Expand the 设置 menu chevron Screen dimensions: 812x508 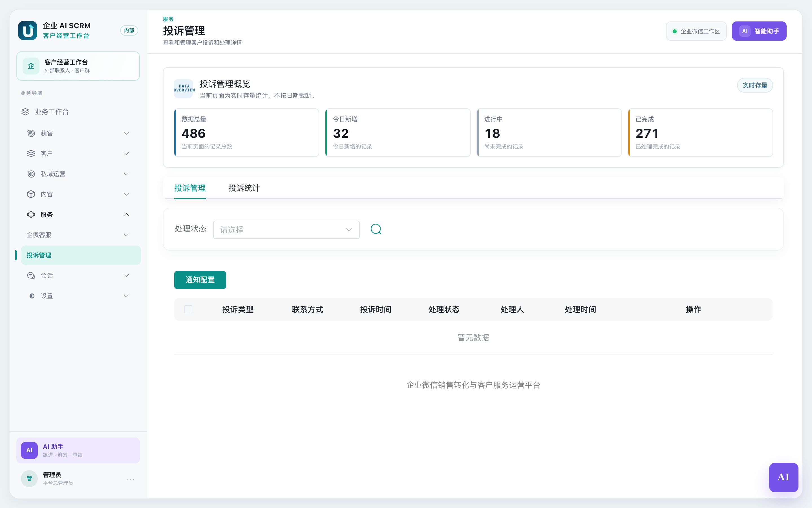[126, 296]
